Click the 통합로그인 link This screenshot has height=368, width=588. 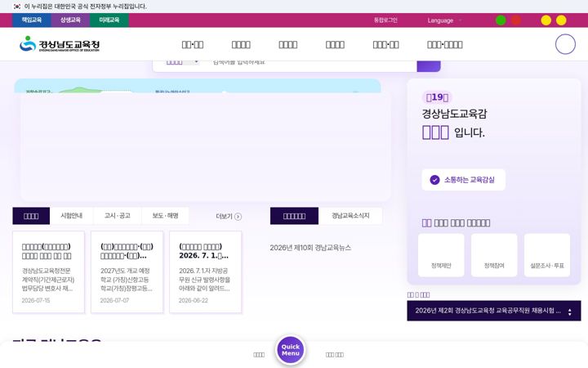(385, 20)
